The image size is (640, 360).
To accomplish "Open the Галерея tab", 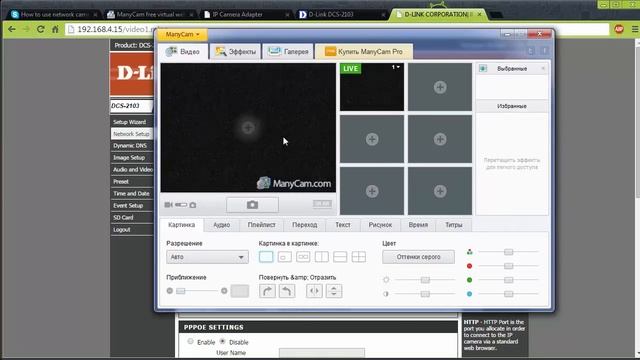I will (288, 51).
